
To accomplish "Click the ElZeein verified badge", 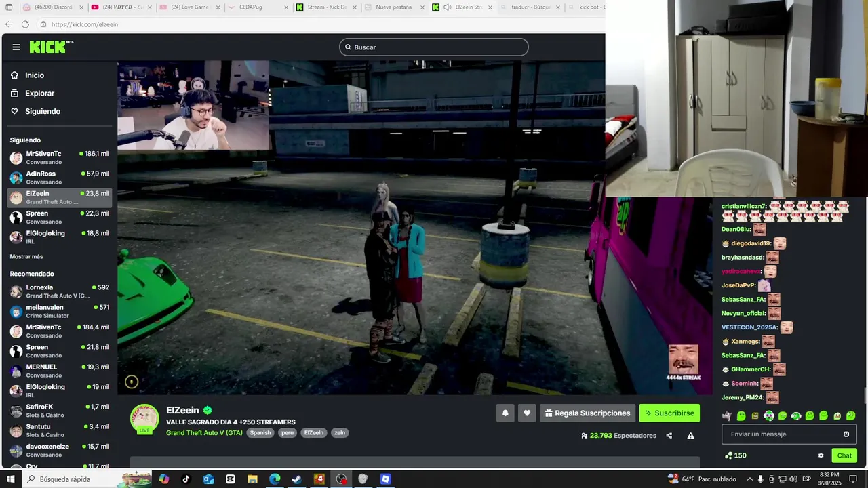I will (x=208, y=410).
